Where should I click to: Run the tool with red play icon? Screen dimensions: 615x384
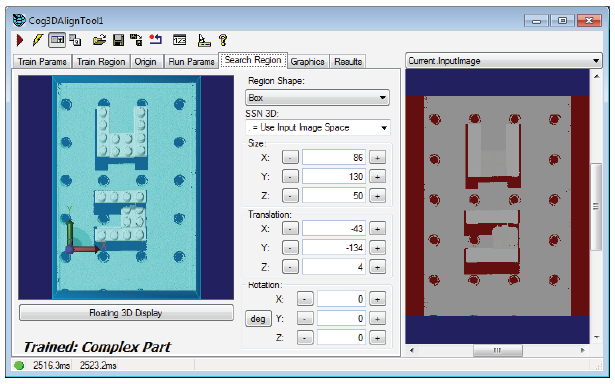pos(20,40)
